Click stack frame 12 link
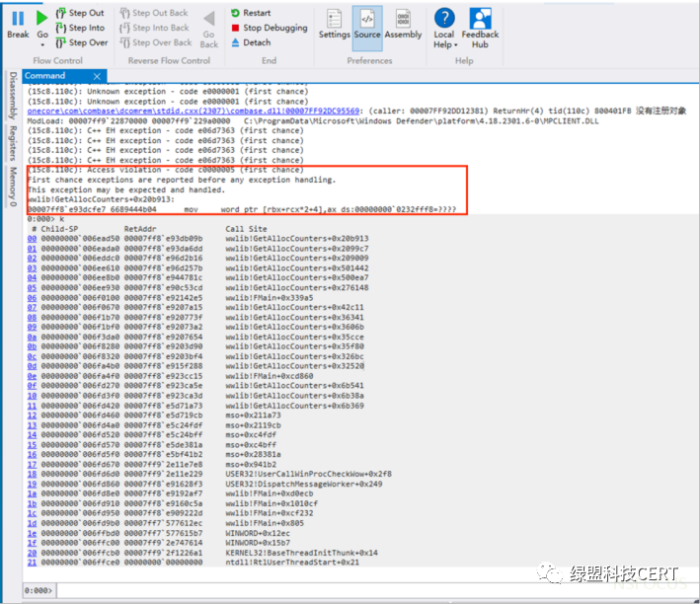The width and height of the screenshot is (700, 604). 32,415
